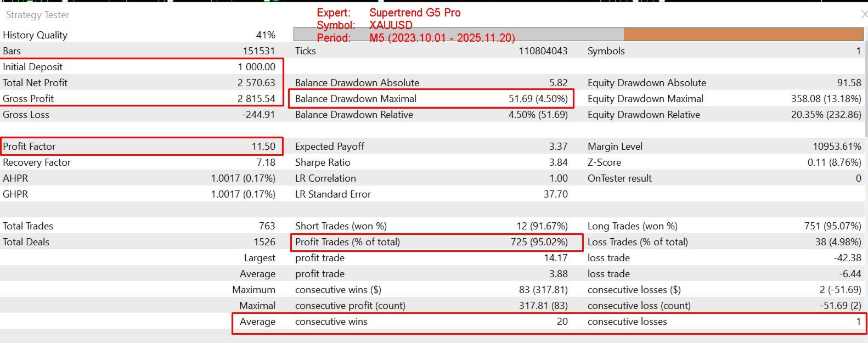
Task: Select the Profit Factor value 11.50
Action: click(x=263, y=147)
